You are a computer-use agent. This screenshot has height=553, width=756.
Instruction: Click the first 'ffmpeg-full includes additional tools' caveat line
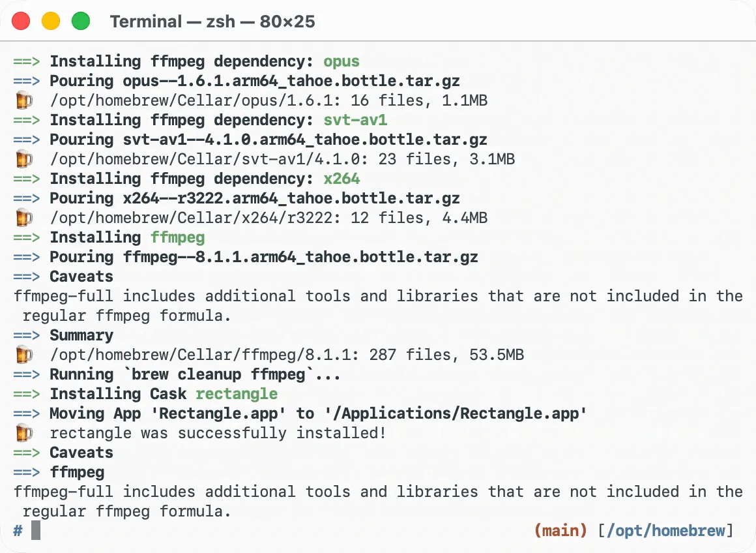(378, 296)
